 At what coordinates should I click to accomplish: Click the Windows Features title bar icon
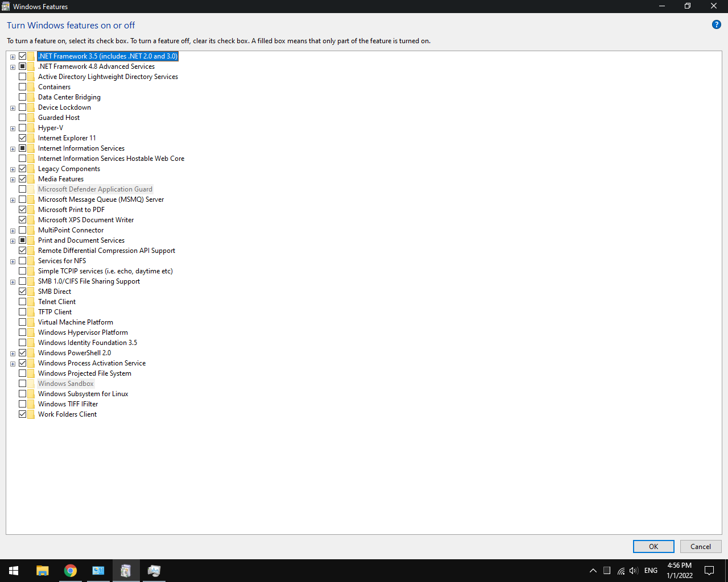coord(6,6)
